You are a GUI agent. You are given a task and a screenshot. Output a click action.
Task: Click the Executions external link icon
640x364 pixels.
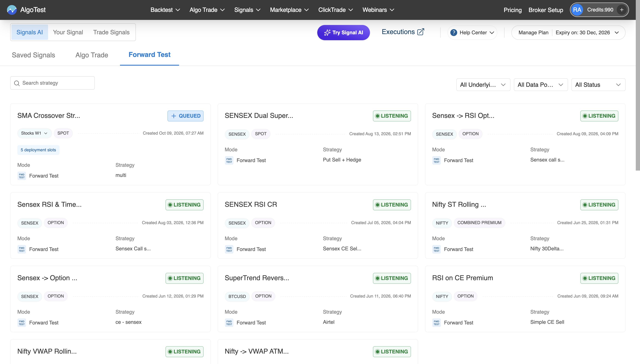(x=421, y=32)
